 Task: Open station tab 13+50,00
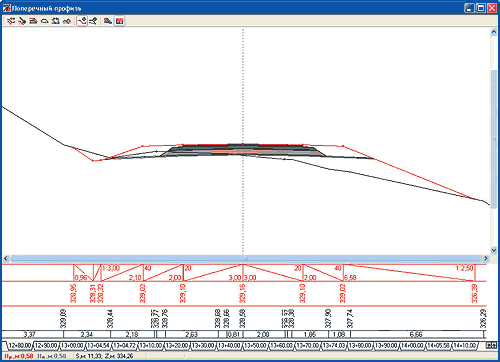255,346
